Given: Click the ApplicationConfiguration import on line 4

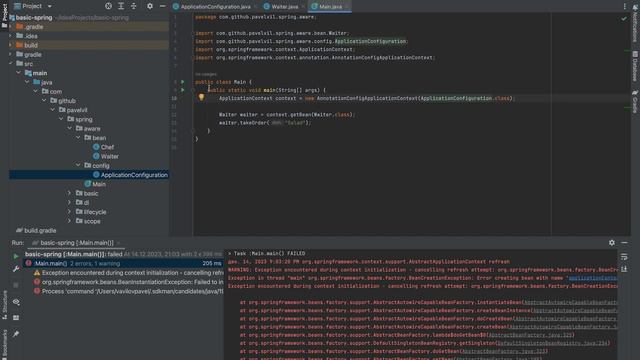Looking at the screenshot, I should [x=370, y=41].
